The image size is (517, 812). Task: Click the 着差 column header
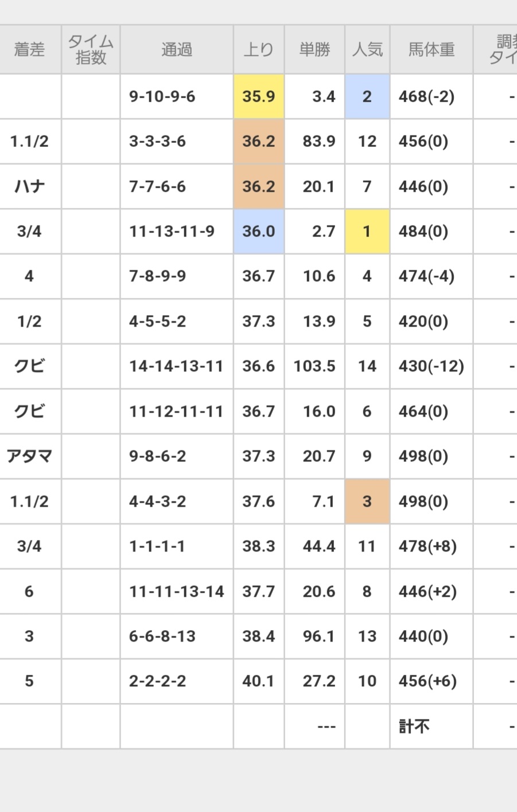coord(29,50)
